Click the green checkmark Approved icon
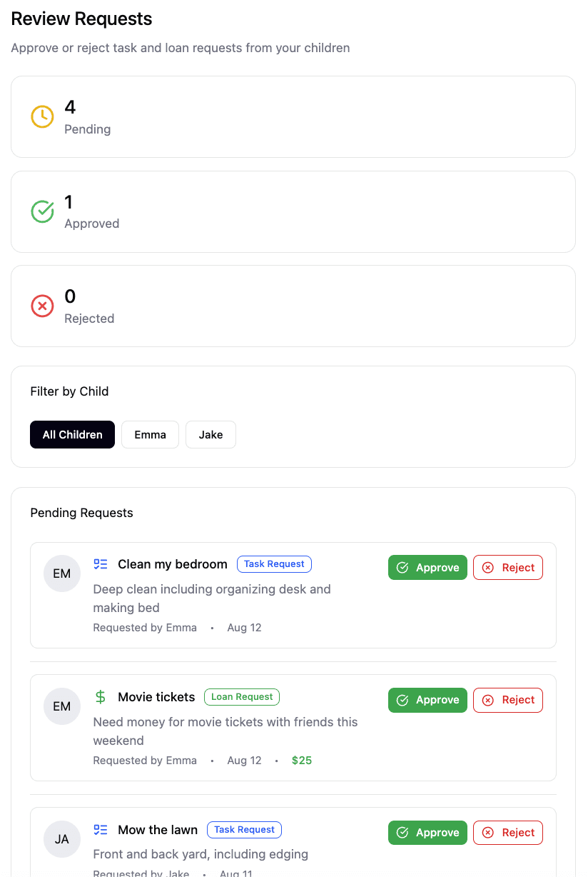 tap(42, 211)
